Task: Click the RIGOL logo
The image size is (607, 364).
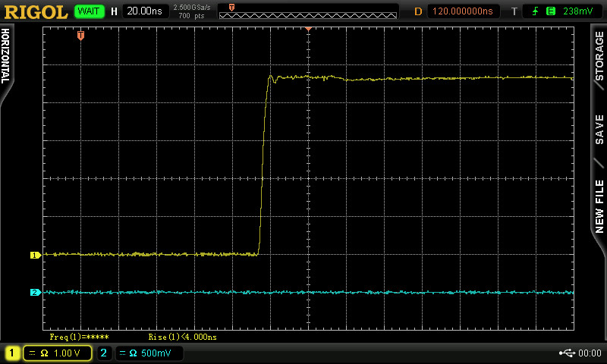Action: point(36,11)
